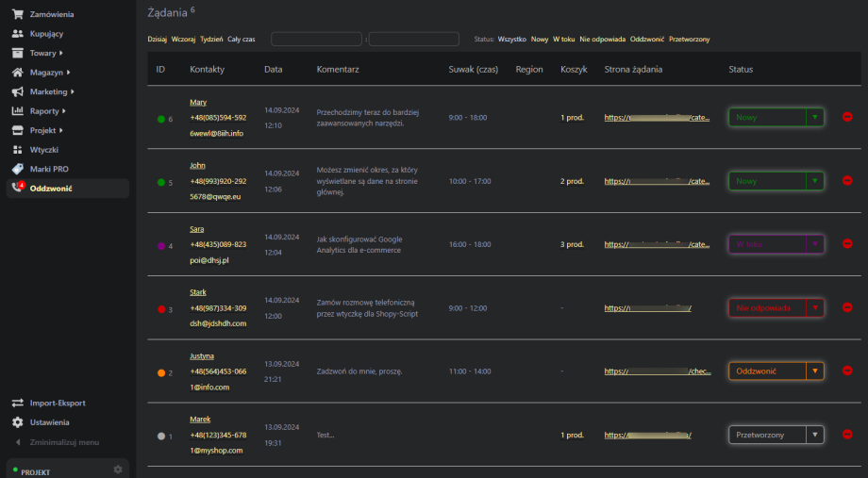Click the Kupujący customers icon
Image resolution: width=868 pixels, height=478 pixels.
(x=17, y=33)
